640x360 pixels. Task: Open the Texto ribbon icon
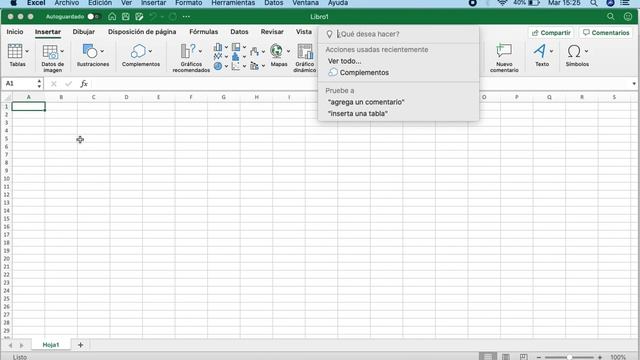pos(540,51)
